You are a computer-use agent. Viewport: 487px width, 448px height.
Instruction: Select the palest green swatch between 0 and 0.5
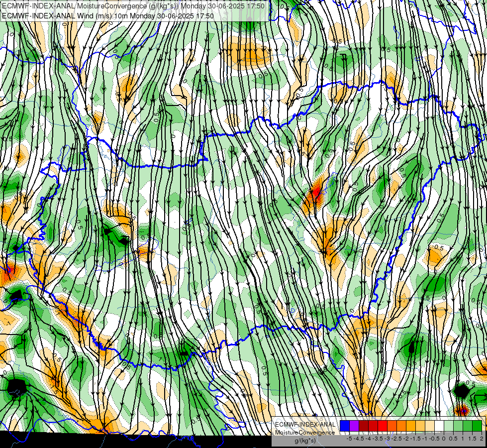tap(449, 426)
